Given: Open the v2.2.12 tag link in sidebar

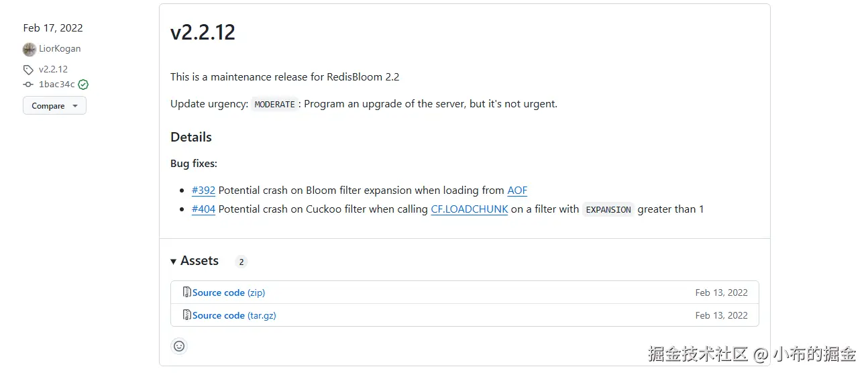Looking at the screenshot, I should (x=53, y=69).
